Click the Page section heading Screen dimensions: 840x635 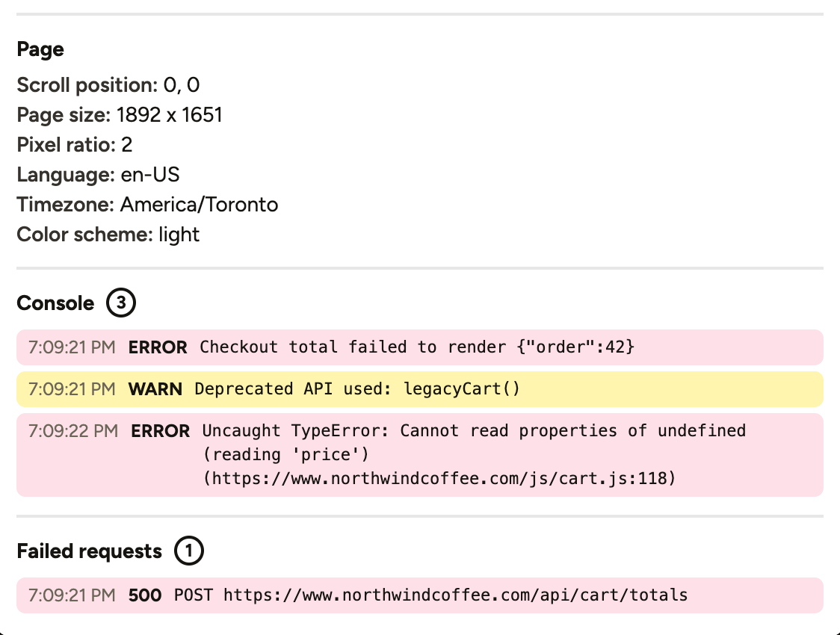click(x=40, y=49)
